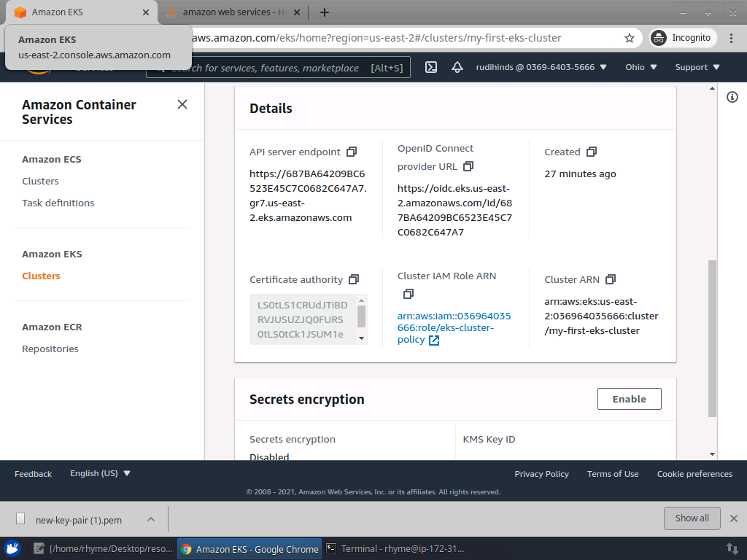747x560 pixels.
Task: Copy the API server endpoint value
Action: point(352,152)
